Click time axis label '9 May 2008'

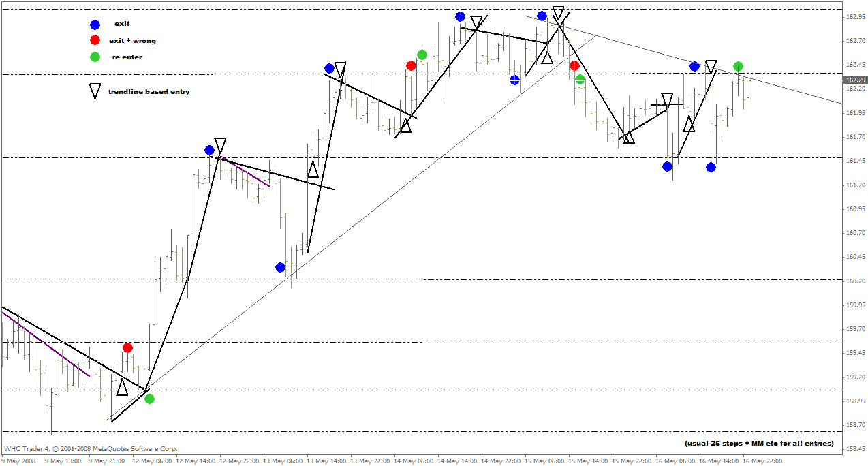click(20, 461)
